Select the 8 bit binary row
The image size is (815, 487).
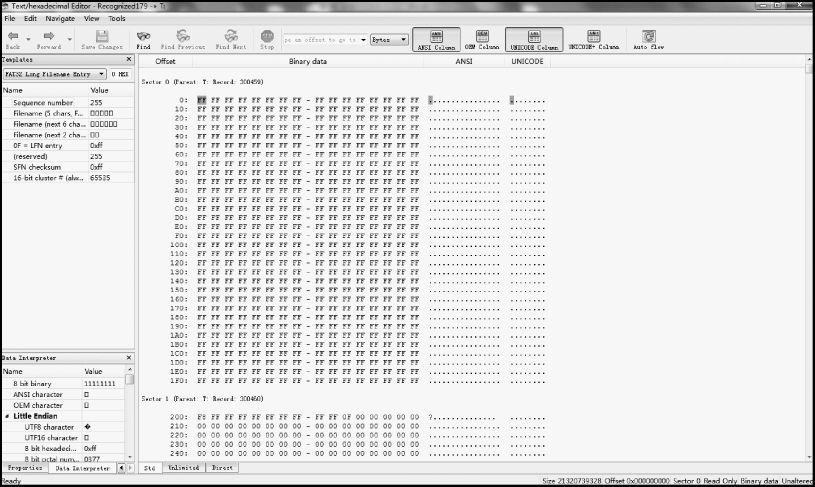pyautogui.click(x=63, y=384)
